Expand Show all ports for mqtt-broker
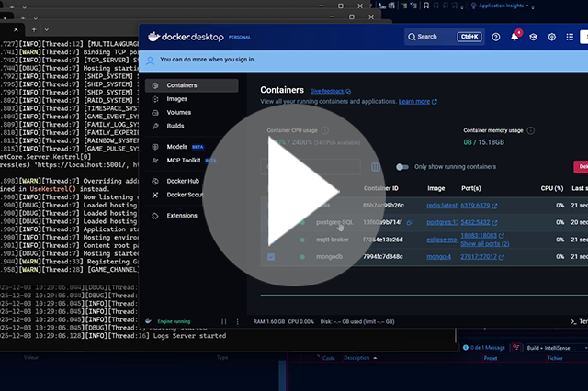Viewport: 588px width, 391px height. [x=484, y=243]
